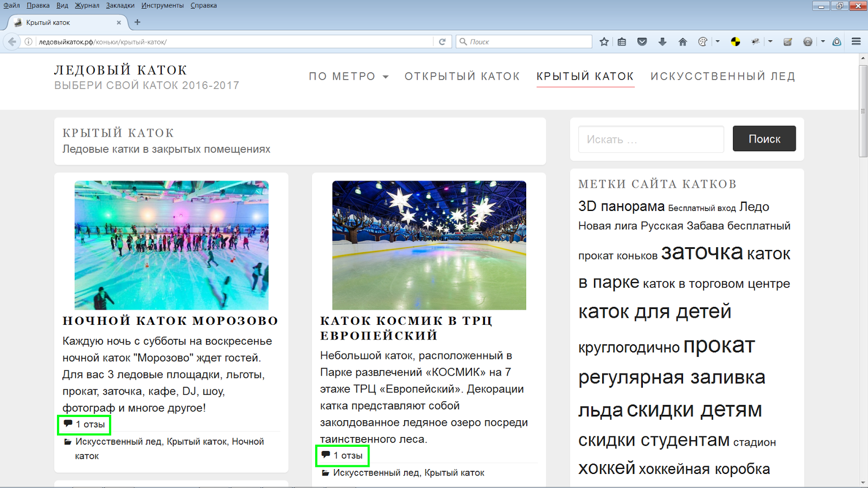Open the bookmarks list icon
Image resolution: width=868 pixels, height=488 pixels.
click(x=622, y=42)
